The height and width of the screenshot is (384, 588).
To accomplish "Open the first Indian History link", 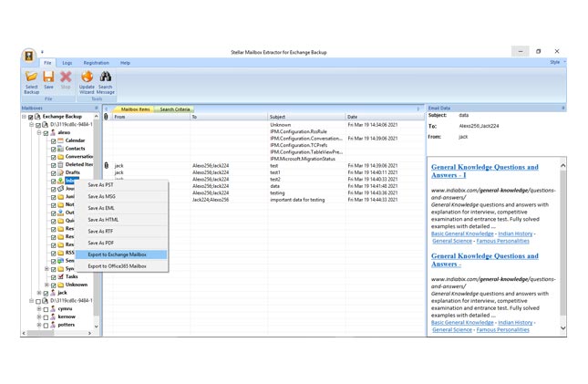I will pyautogui.click(x=515, y=234).
